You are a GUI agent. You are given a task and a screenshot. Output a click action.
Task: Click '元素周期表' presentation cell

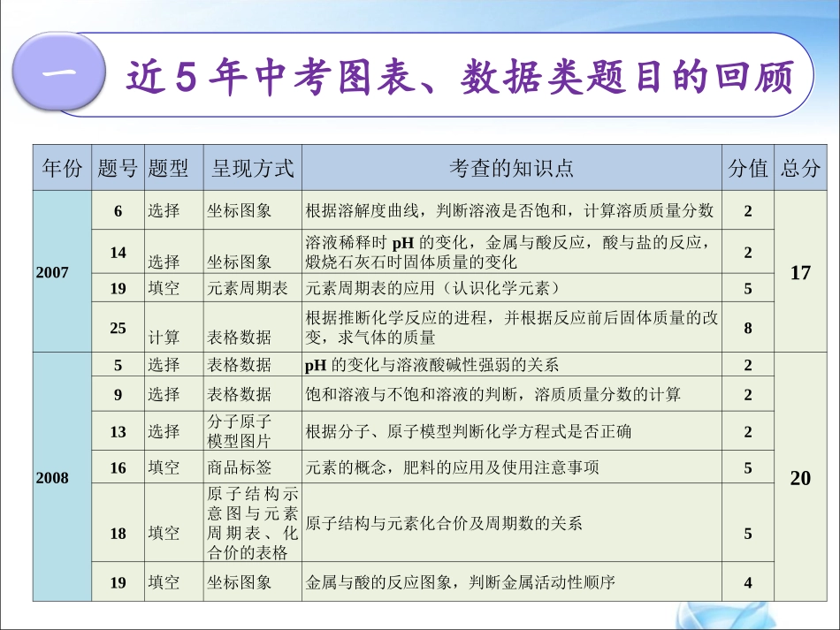coord(252,288)
